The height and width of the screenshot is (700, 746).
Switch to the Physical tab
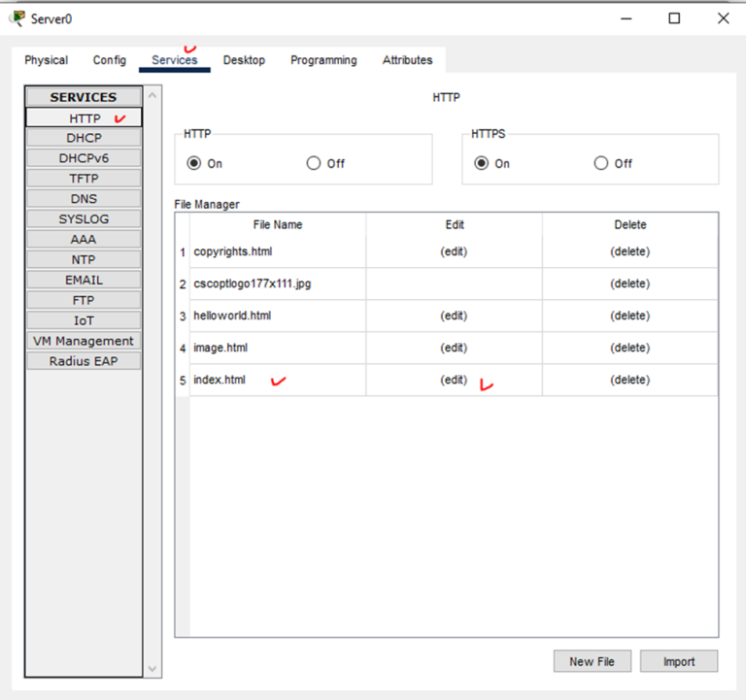(x=47, y=60)
